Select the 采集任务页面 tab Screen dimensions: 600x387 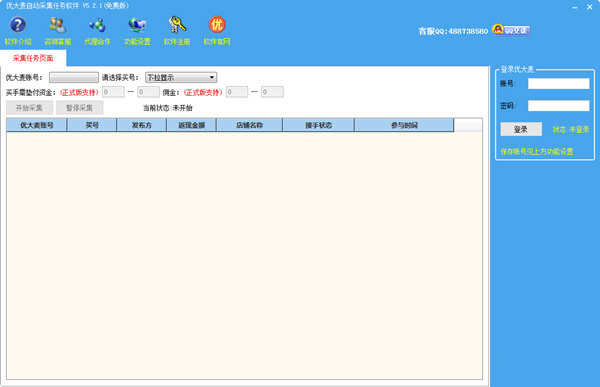point(33,58)
